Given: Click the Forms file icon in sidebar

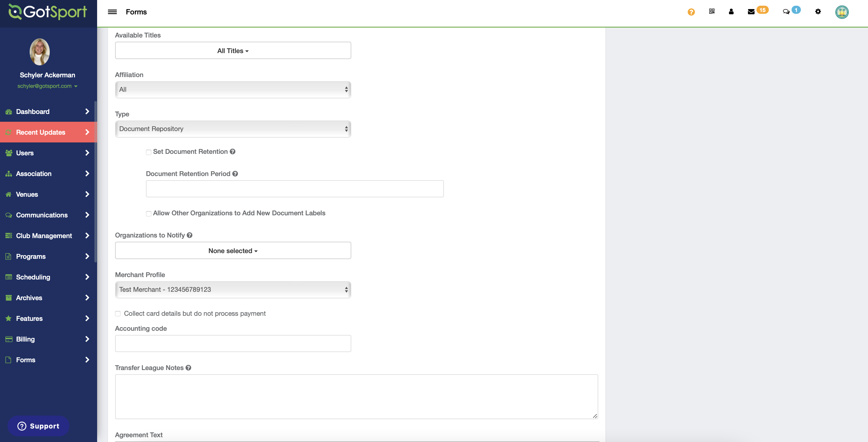Looking at the screenshot, I should click(x=8, y=360).
